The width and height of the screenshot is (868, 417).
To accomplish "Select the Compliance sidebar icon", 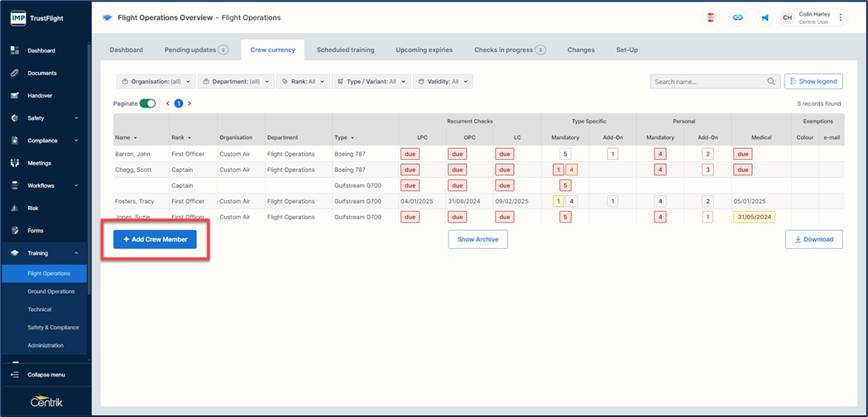I will click(x=15, y=141).
